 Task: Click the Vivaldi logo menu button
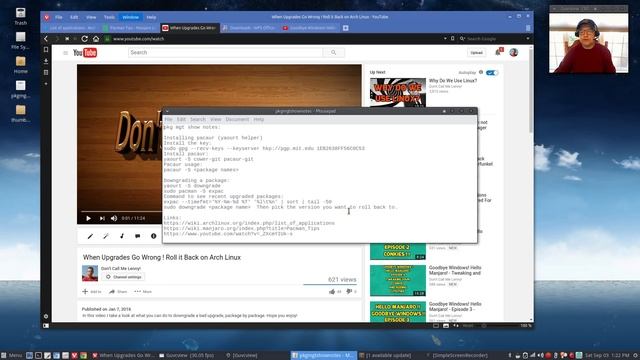(x=47, y=17)
